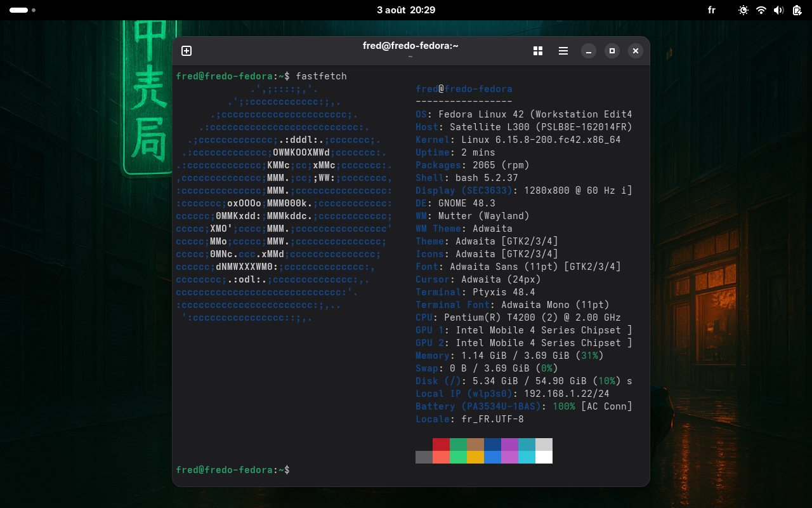
Task: Click the Wi-Fi status icon
Action: point(761,10)
